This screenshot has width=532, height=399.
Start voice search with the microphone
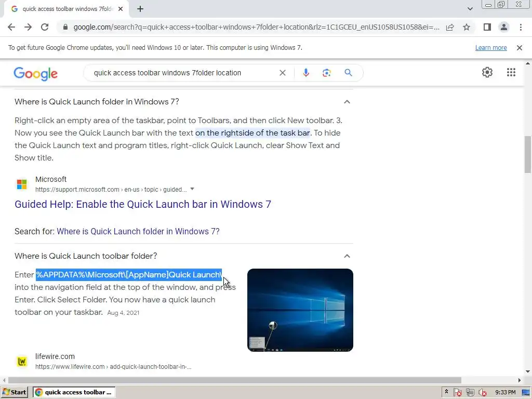pos(305,73)
